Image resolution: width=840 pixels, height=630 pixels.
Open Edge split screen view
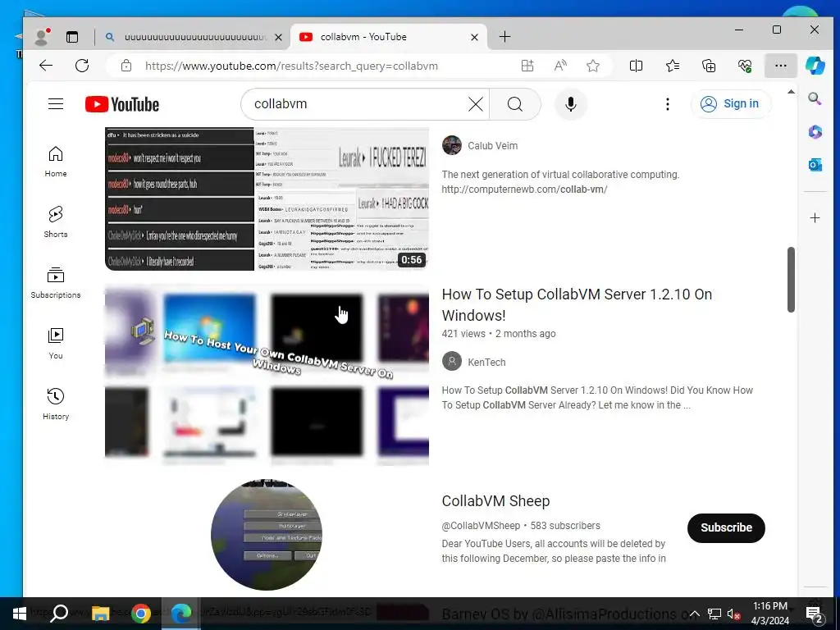click(636, 66)
